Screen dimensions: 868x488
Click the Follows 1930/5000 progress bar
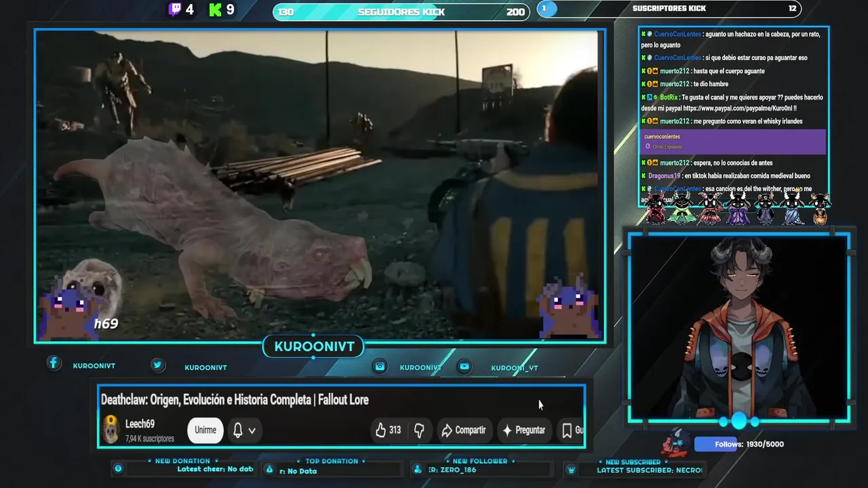point(739,444)
